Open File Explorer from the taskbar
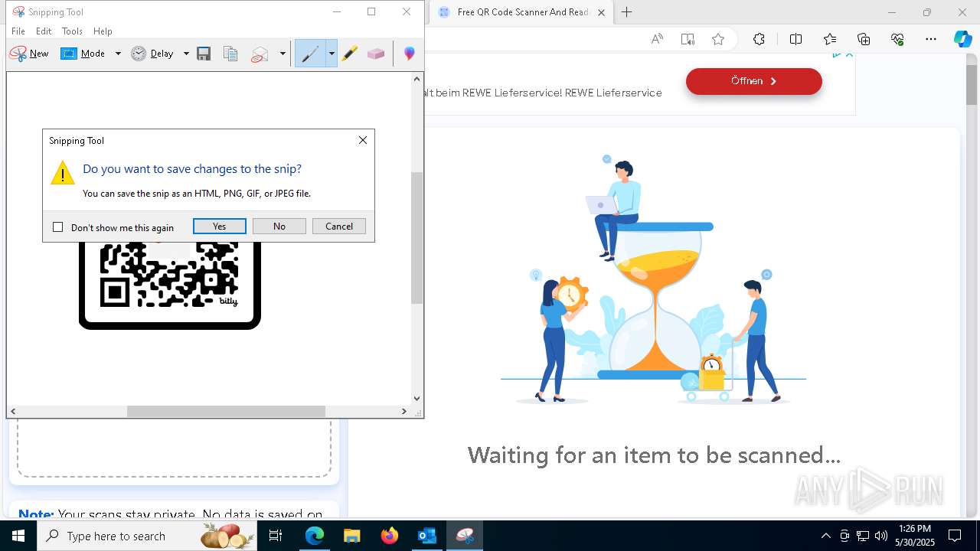The height and width of the screenshot is (551, 980). (352, 536)
